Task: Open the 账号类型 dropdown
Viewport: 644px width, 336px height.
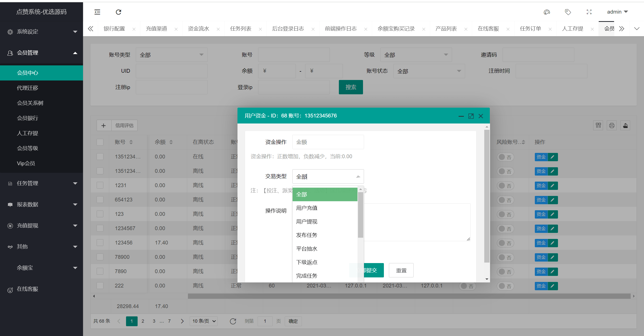Action: 172,55
